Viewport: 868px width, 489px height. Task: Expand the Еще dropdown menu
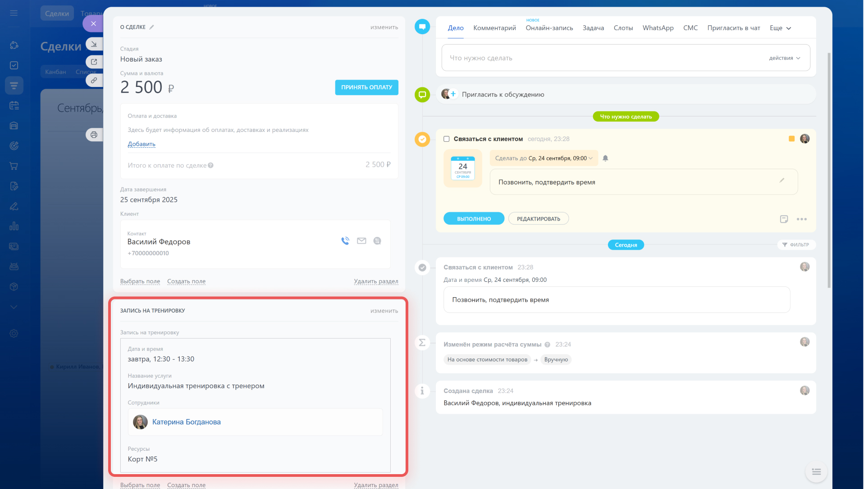[780, 28]
